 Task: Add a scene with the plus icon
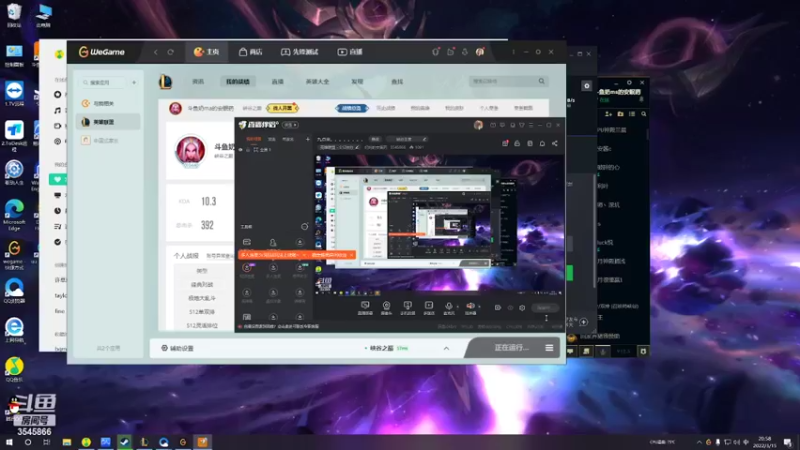[308, 139]
